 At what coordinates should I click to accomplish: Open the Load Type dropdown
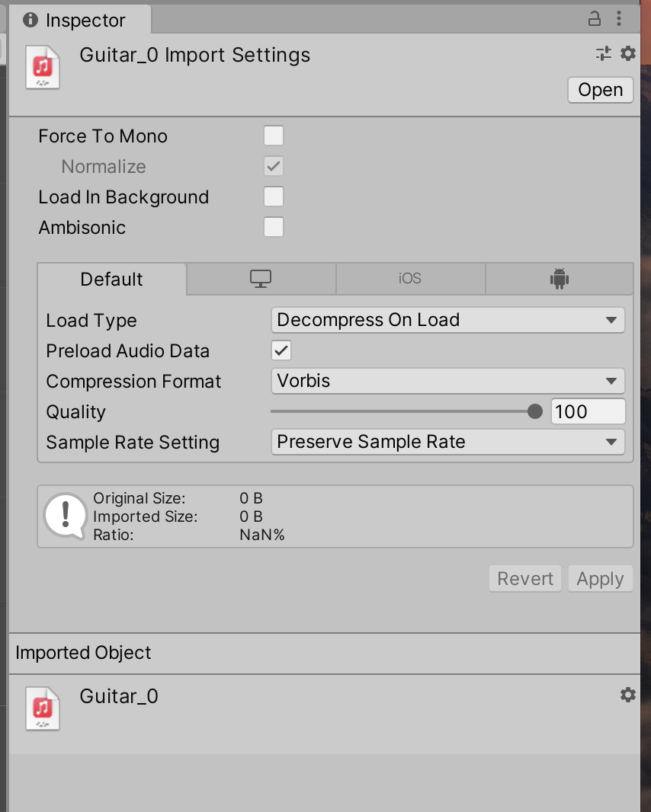click(447, 321)
